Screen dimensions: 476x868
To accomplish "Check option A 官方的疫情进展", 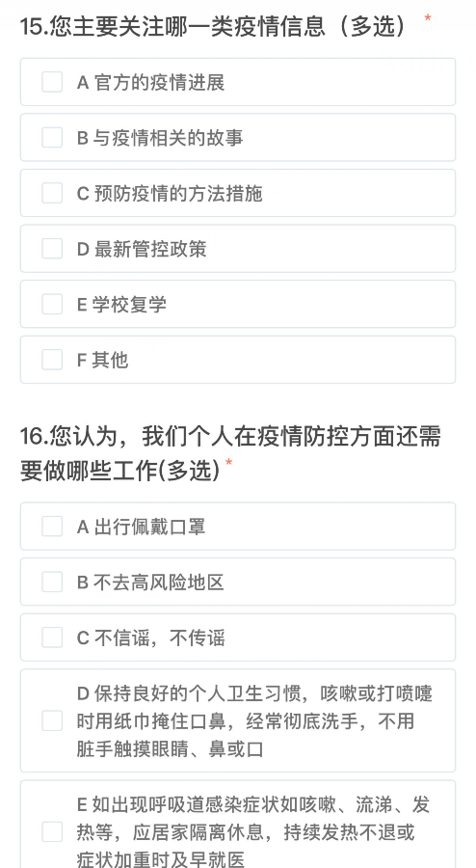I will pos(52,82).
